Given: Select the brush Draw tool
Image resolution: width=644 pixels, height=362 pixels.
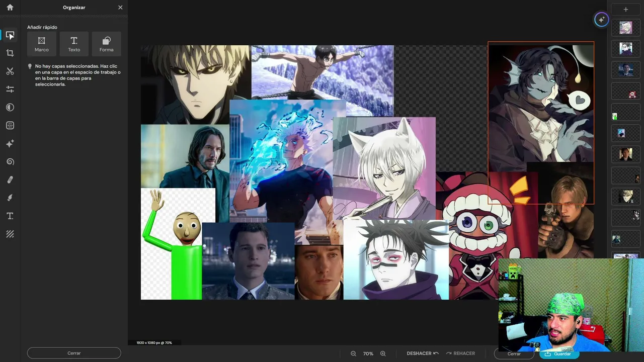Looking at the screenshot, I should coord(10,198).
